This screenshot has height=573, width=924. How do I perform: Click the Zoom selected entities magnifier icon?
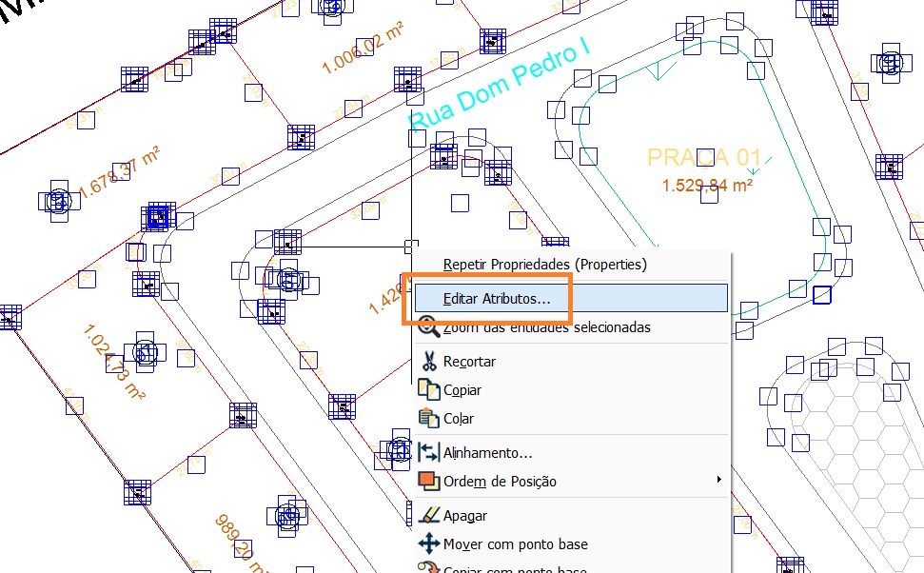[428, 327]
